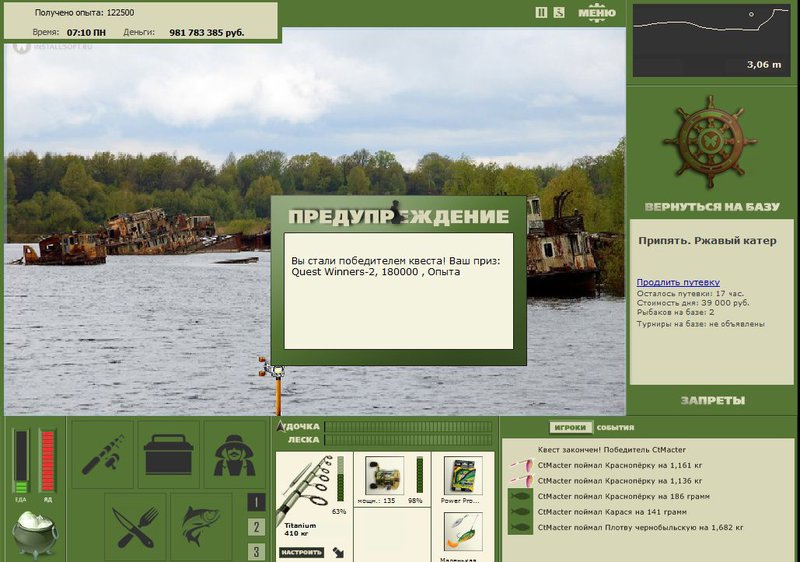The width and height of the screenshot is (800, 562).
Task: Open the fisherman profile icon
Action: 234,454
